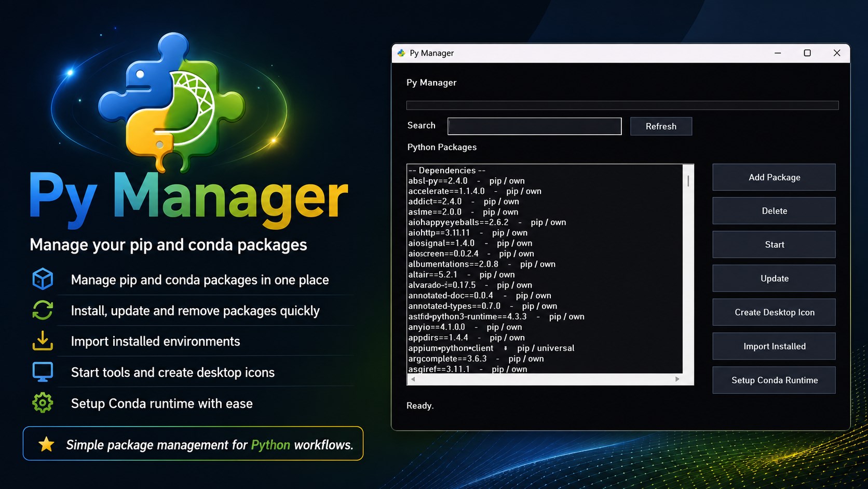Select the aiosignal==1.4.0 row
Image resolution: width=868 pixels, height=489 pixels.
pyautogui.click(x=545, y=243)
